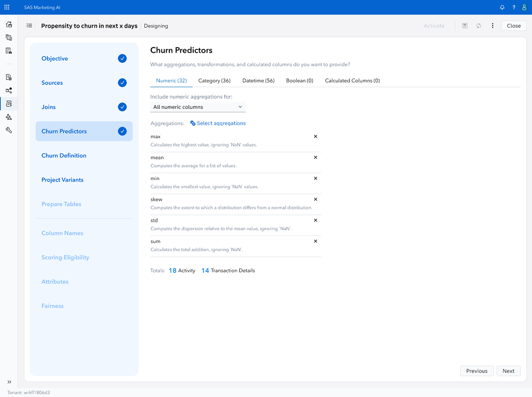Go to the Churn Definition step
Viewport: 532px width, 397px height.
click(64, 156)
